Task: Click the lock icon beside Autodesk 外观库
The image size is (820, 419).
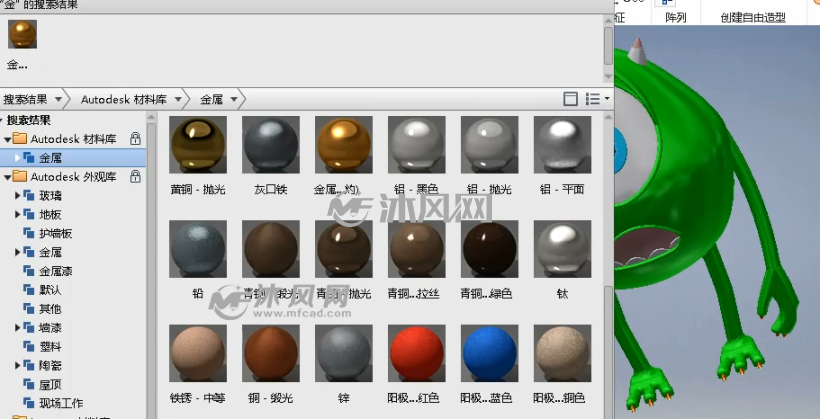Action: click(x=135, y=176)
